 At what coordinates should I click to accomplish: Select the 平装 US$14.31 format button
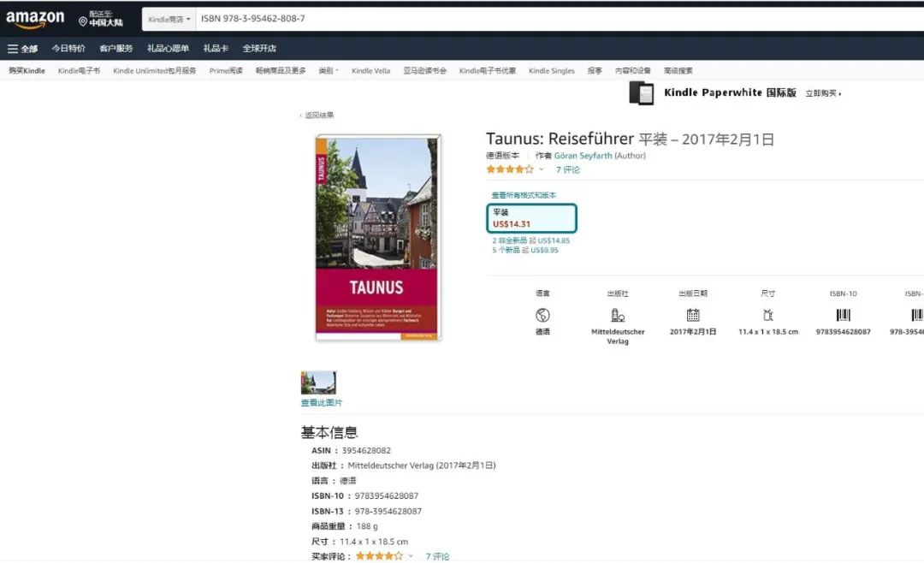coord(531,218)
